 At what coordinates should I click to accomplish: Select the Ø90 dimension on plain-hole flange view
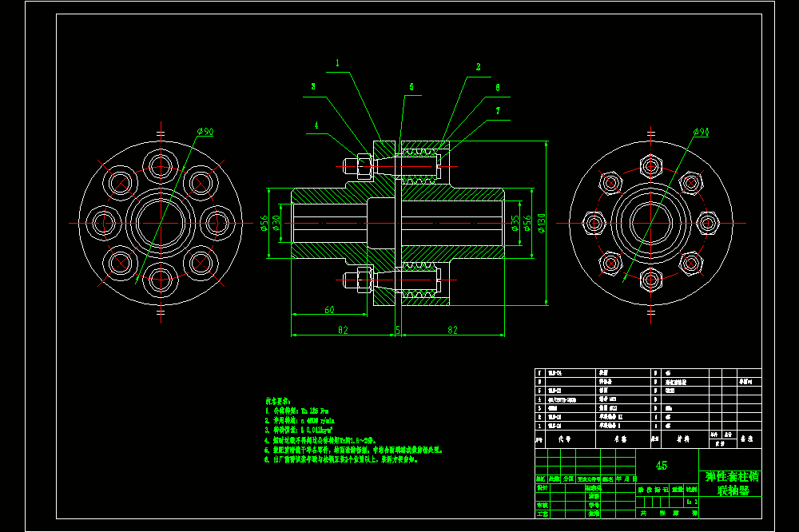pyautogui.click(x=205, y=132)
